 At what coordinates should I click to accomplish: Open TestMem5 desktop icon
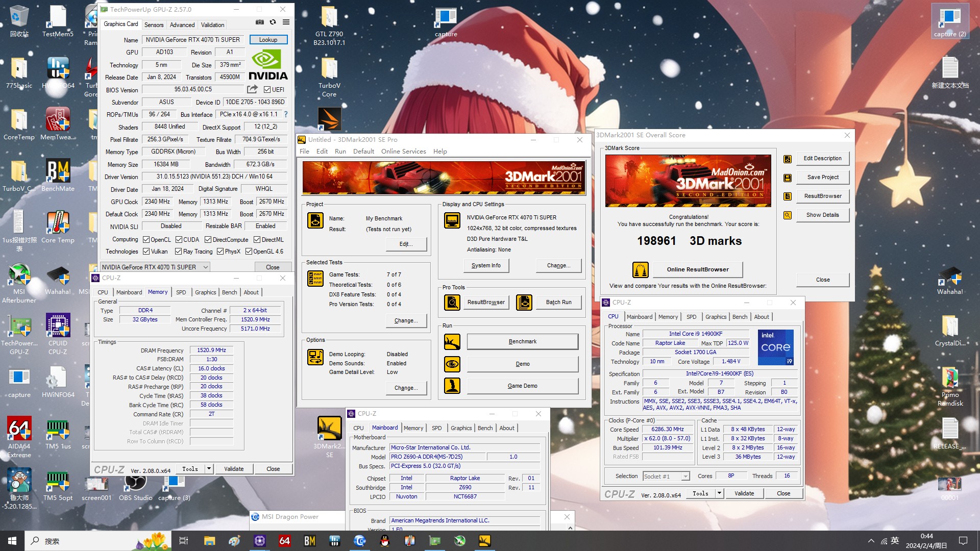point(58,21)
